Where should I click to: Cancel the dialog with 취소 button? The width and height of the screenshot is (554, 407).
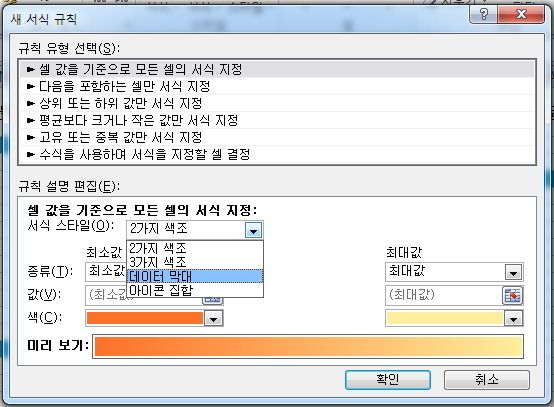(x=487, y=380)
